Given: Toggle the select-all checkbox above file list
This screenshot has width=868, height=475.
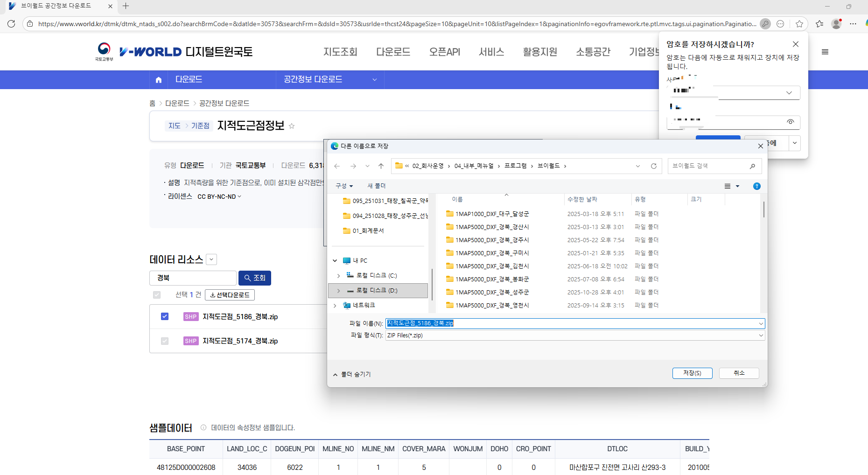Looking at the screenshot, I should pos(157,295).
